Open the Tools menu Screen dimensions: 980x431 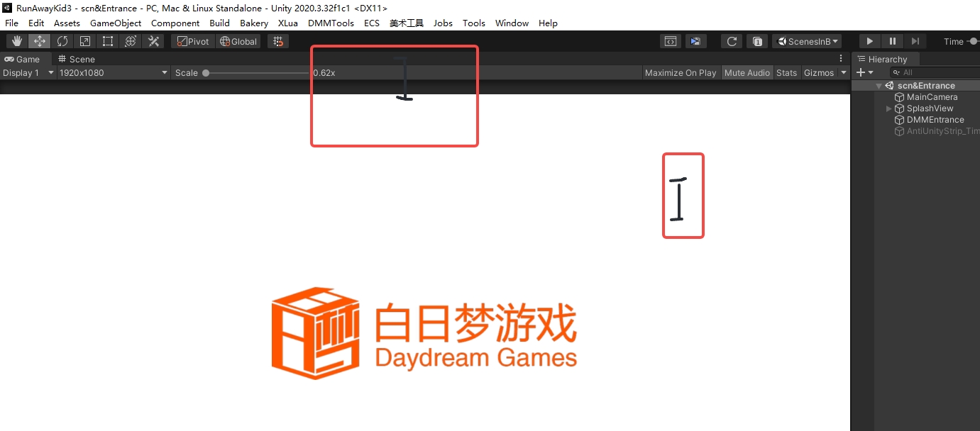coord(474,23)
